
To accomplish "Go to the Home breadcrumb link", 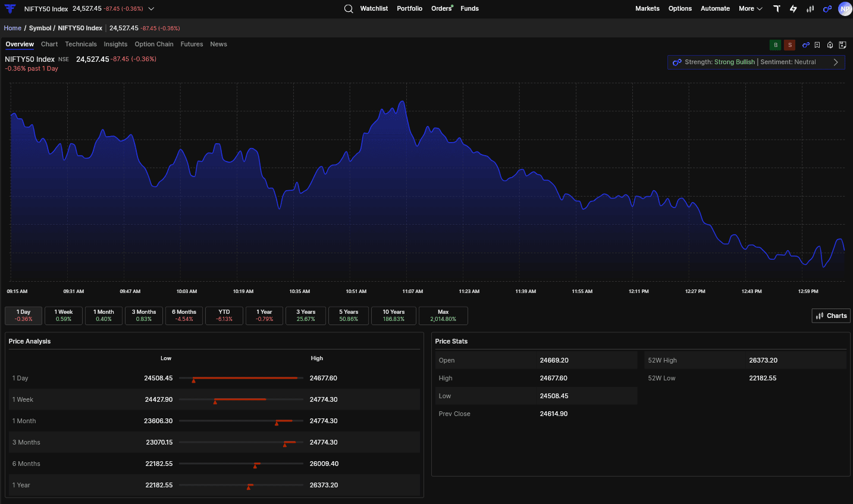I will [x=12, y=29].
